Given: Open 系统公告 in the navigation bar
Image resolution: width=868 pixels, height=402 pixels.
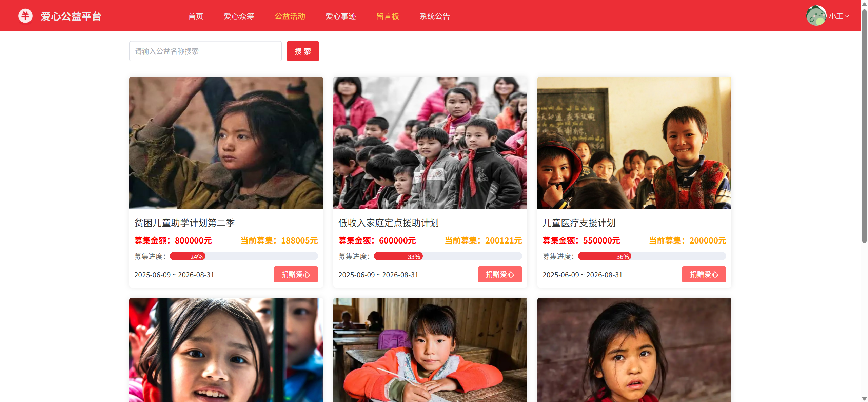Looking at the screenshot, I should click(435, 16).
